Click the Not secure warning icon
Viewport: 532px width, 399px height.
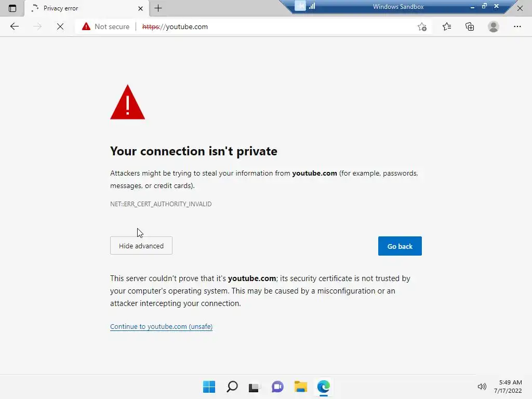86,26
